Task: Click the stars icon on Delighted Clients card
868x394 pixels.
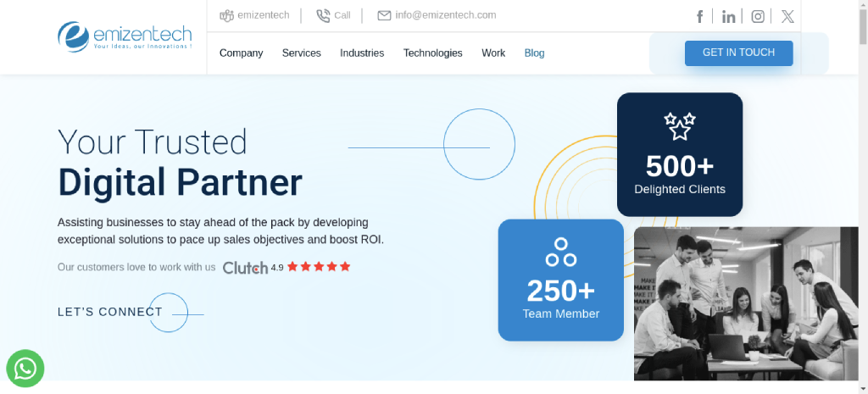Action: point(679,126)
